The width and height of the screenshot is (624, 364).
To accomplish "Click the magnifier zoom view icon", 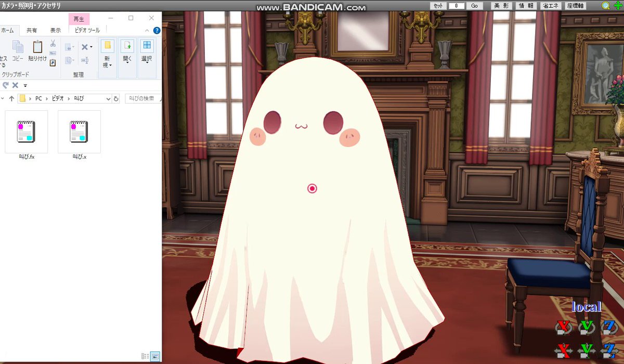I will [606, 6].
